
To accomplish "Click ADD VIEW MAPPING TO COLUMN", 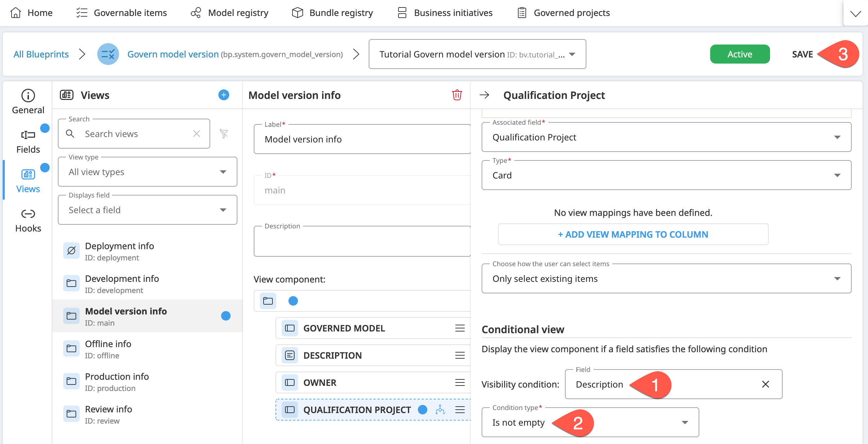I will 633,234.
